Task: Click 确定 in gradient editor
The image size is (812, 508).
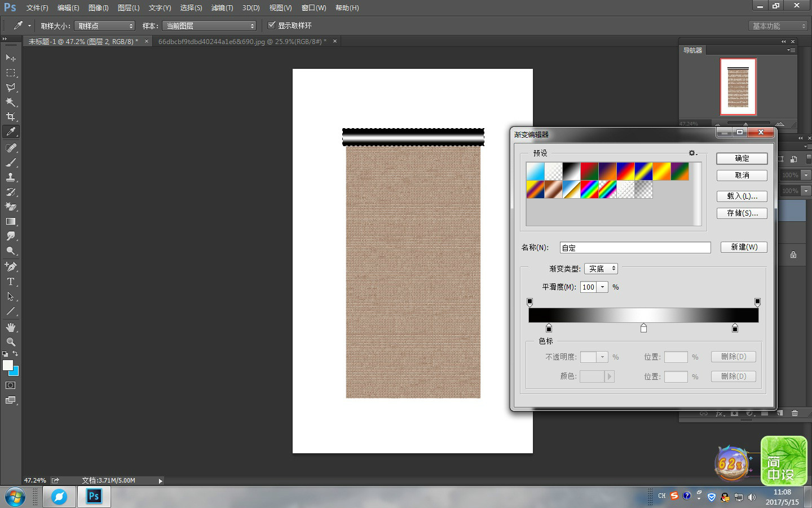Action: tap(742, 159)
